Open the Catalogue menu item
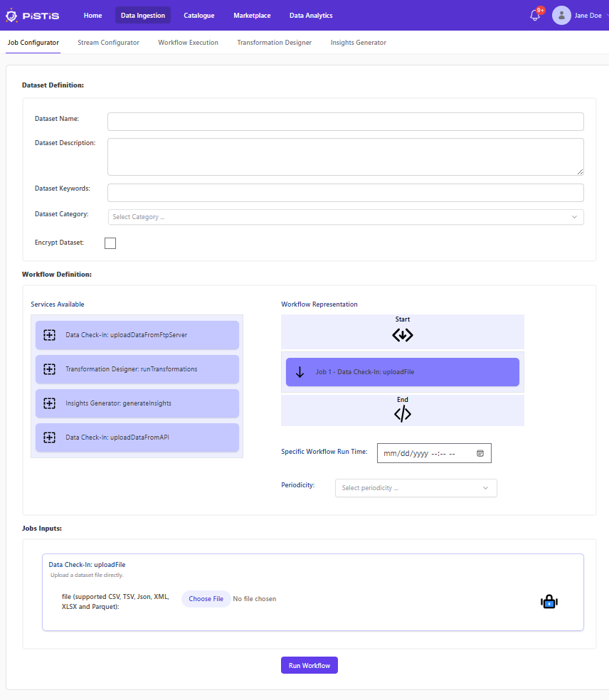Viewport: 609px width, 700px height. (x=199, y=16)
